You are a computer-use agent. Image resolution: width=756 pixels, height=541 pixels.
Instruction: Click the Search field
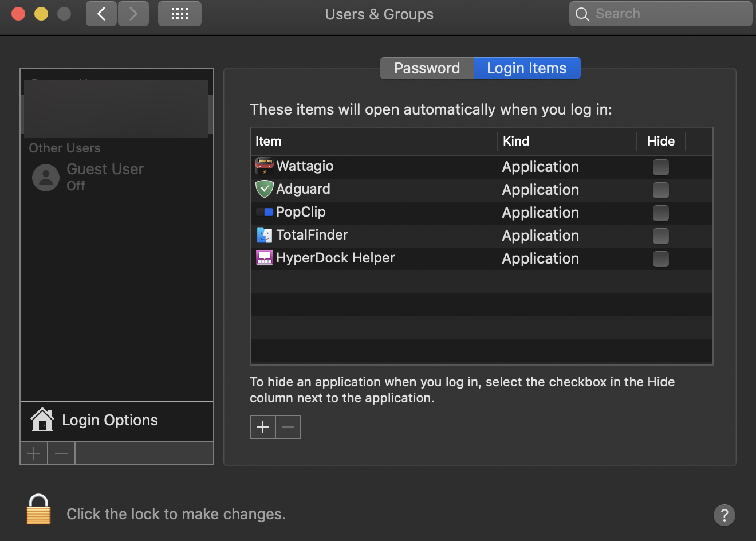660,14
